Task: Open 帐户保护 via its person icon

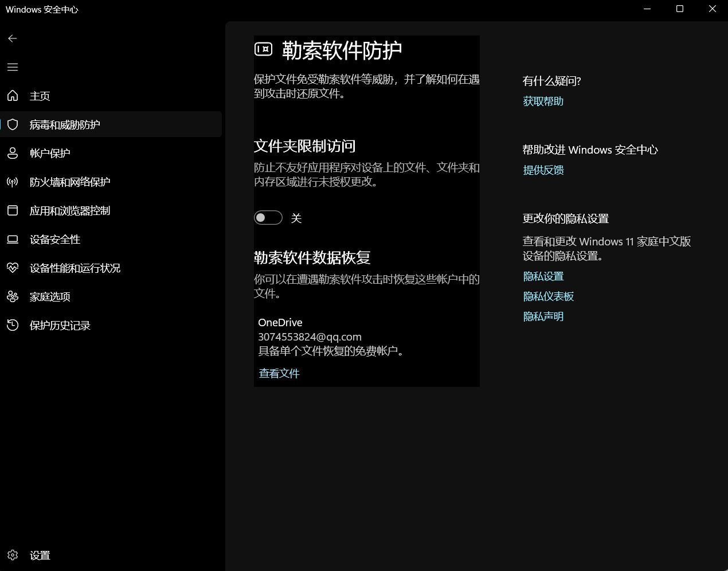Action: coord(12,153)
